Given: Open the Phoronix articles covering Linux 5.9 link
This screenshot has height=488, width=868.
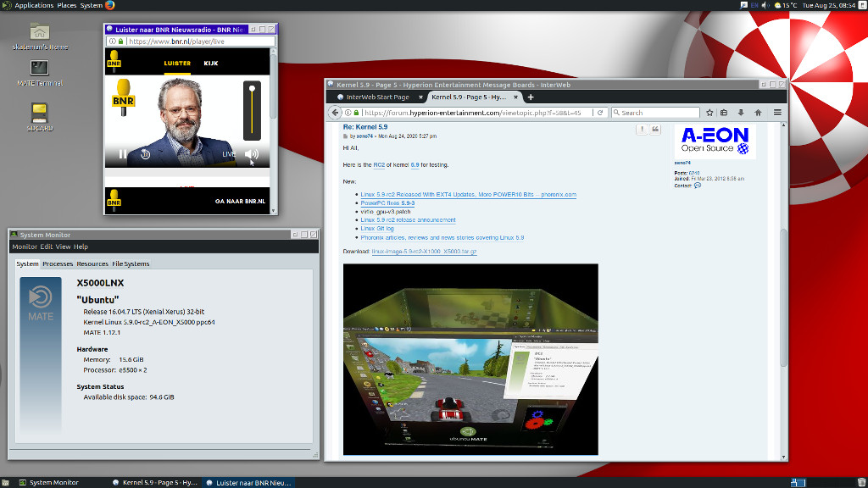Looking at the screenshot, I should 442,238.
